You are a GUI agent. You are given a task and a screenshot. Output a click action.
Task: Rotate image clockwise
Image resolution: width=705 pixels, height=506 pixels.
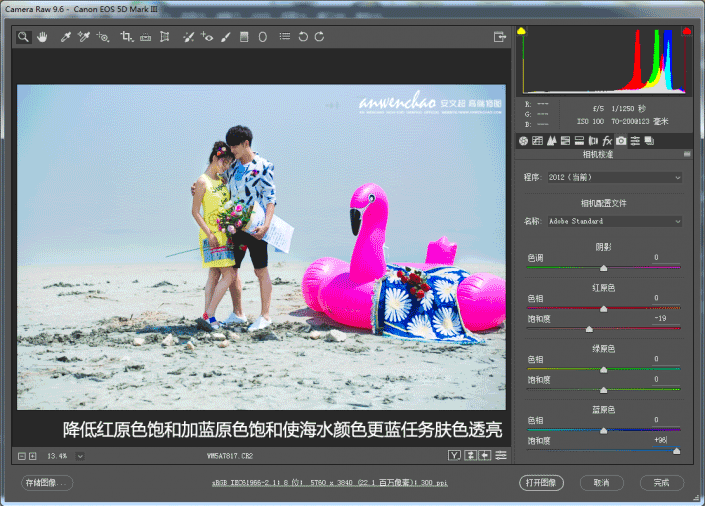319,37
